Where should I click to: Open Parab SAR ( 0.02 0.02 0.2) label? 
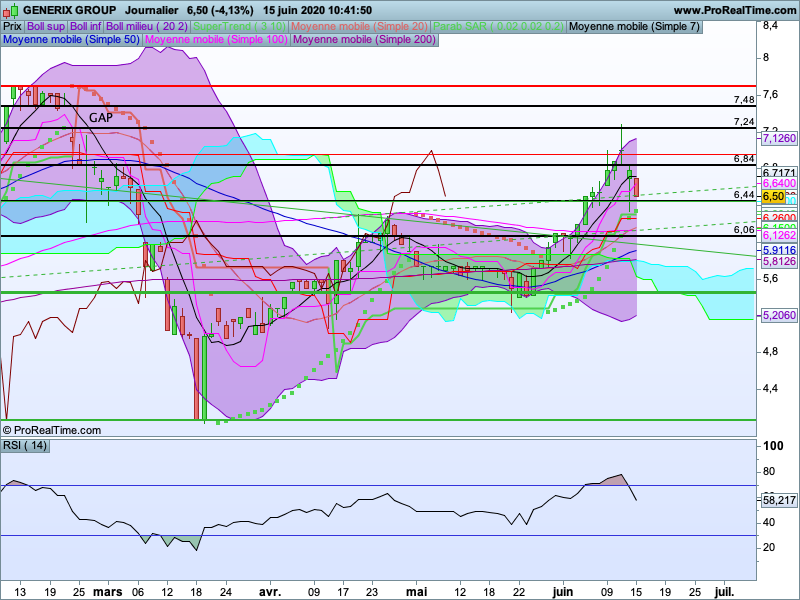(498, 27)
